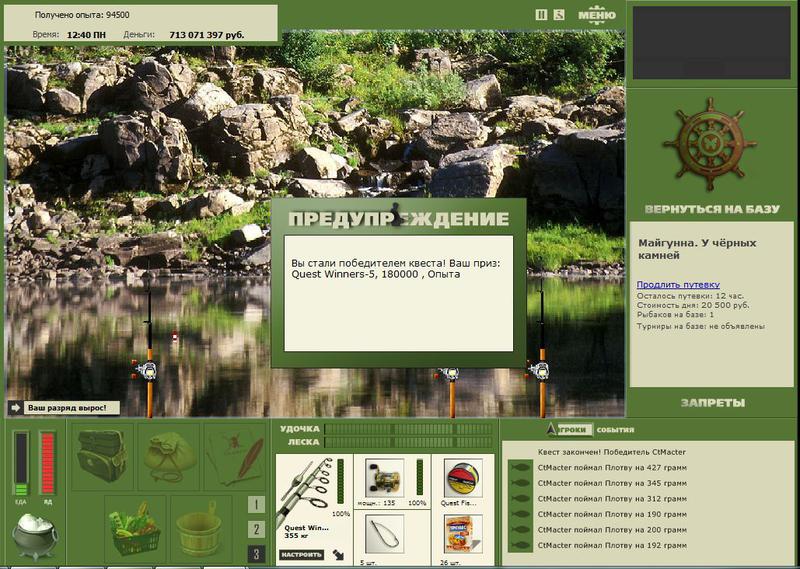Select the baitcasting reel item
The height and width of the screenshot is (569, 800).
coord(384,478)
